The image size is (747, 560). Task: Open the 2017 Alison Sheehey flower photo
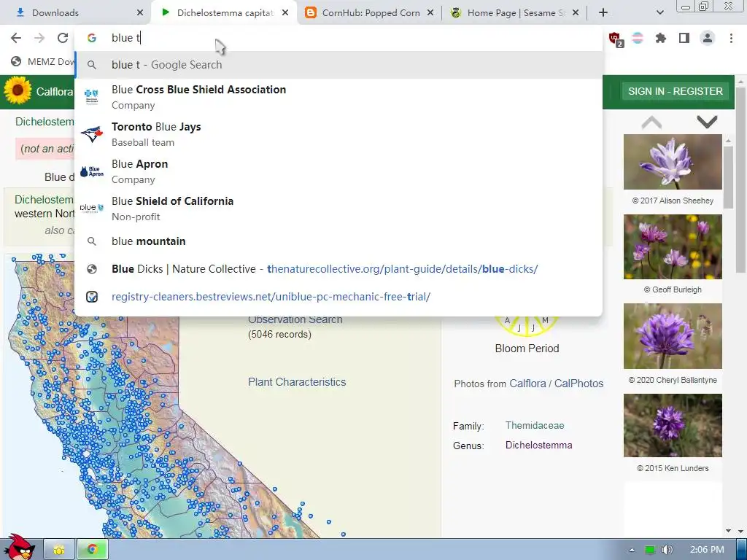tap(673, 162)
